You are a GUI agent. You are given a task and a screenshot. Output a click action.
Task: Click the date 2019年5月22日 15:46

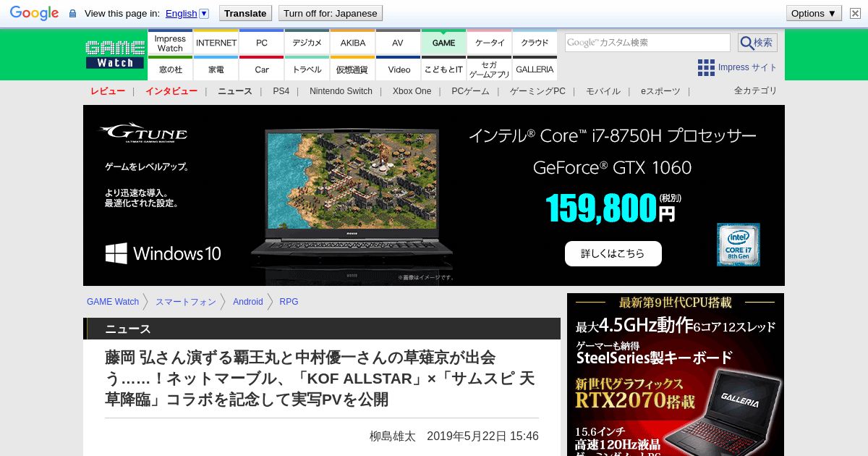[482, 436]
